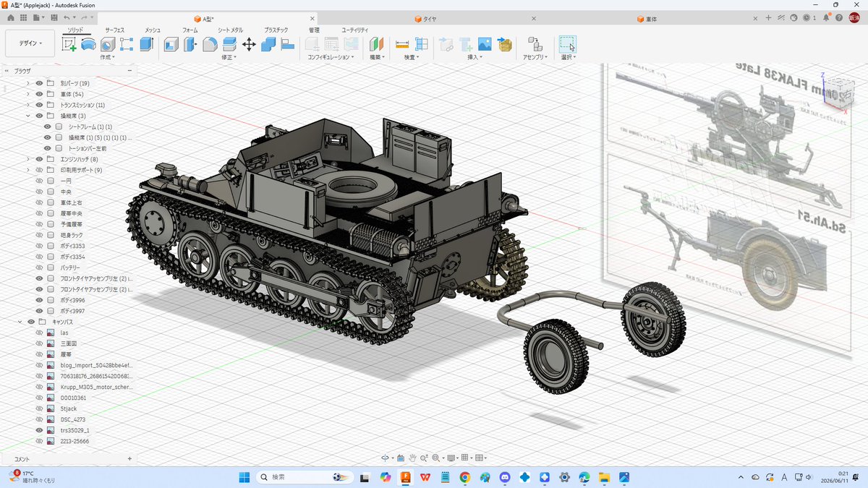Select the Offset Plane construct icon
868x488 pixels.
tap(376, 44)
